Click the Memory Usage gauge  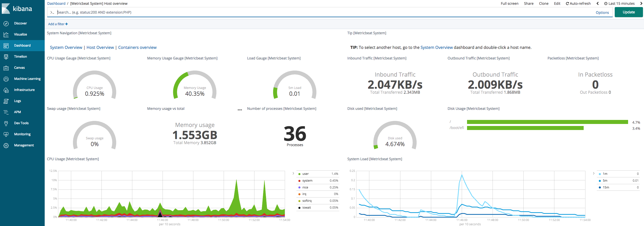click(195, 85)
